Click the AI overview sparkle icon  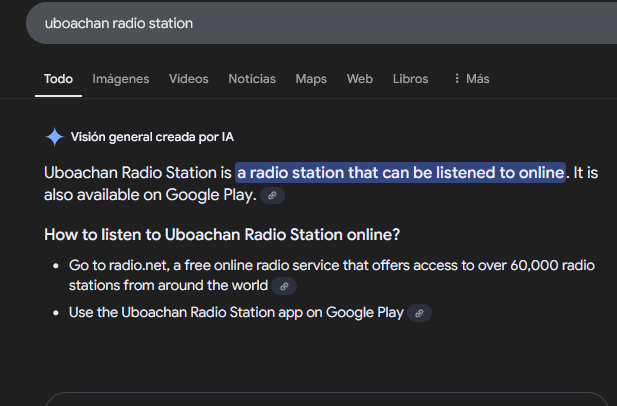point(54,137)
